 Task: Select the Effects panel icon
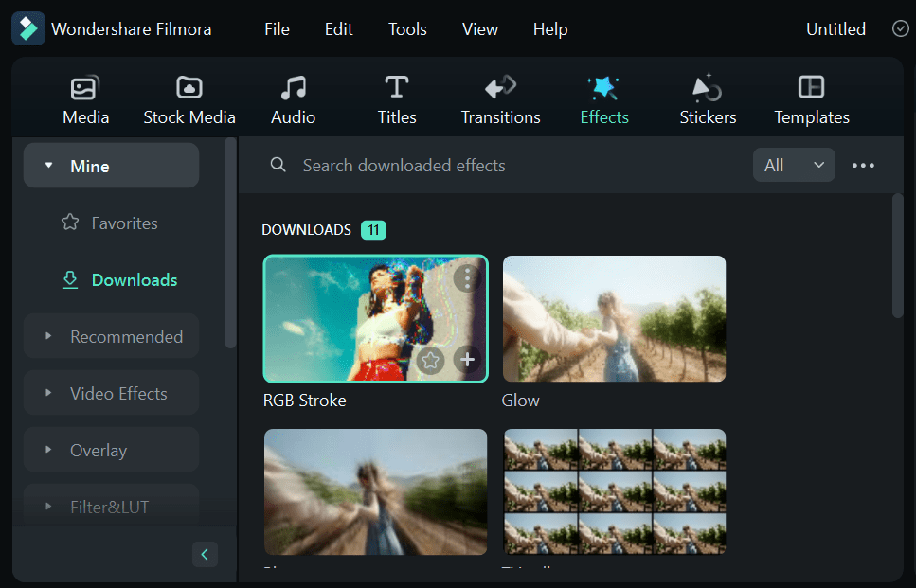604,88
